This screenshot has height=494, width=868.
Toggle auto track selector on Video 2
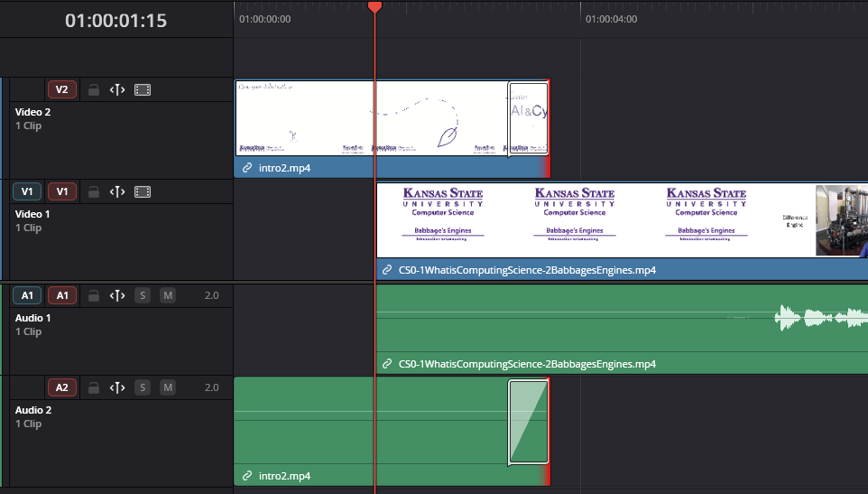click(117, 89)
